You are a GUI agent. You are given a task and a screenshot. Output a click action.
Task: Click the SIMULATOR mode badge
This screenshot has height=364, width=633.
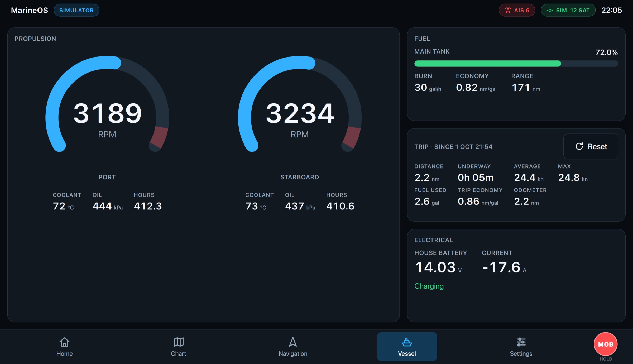click(76, 10)
